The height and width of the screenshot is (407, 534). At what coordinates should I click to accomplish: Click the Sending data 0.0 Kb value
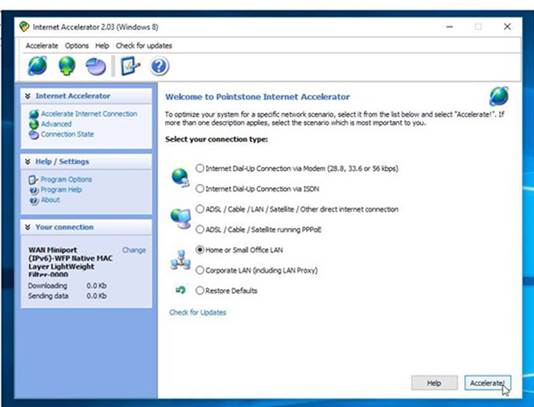[x=97, y=296]
